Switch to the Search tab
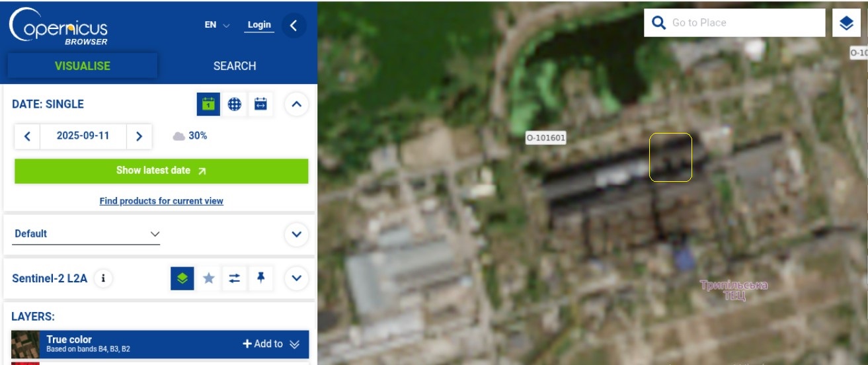Image resolution: width=868 pixels, height=365 pixels. (235, 66)
